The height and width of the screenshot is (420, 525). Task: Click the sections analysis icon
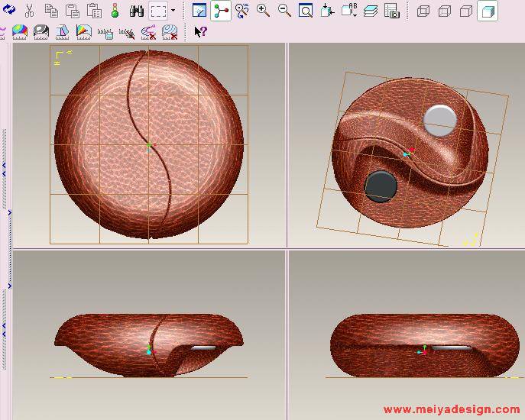(63, 33)
